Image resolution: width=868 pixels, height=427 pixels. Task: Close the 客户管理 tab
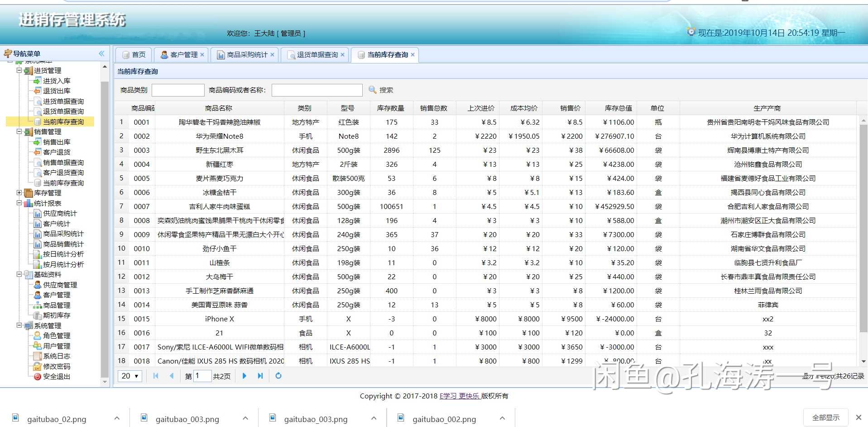pyautogui.click(x=202, y=54)
